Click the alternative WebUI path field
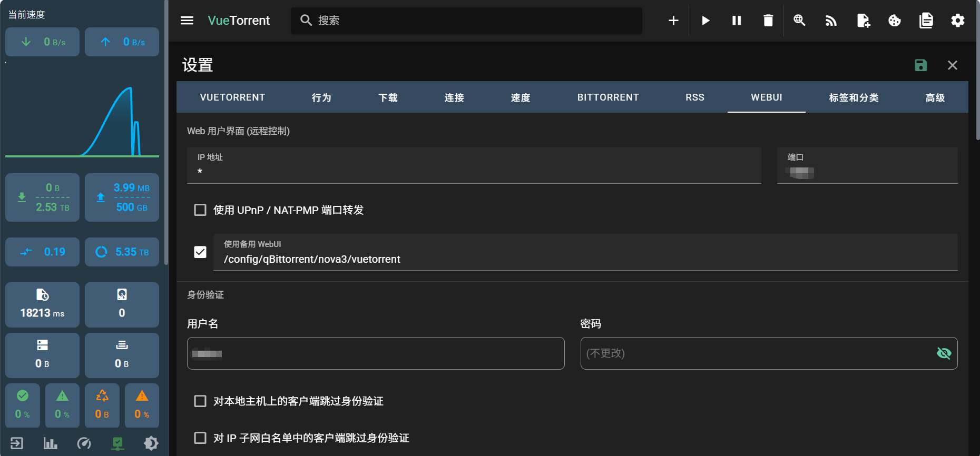 point(585,259)
